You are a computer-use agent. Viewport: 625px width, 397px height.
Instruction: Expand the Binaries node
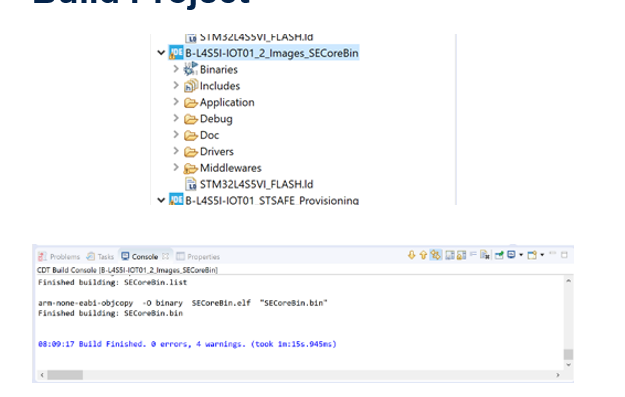coord(176,69)
